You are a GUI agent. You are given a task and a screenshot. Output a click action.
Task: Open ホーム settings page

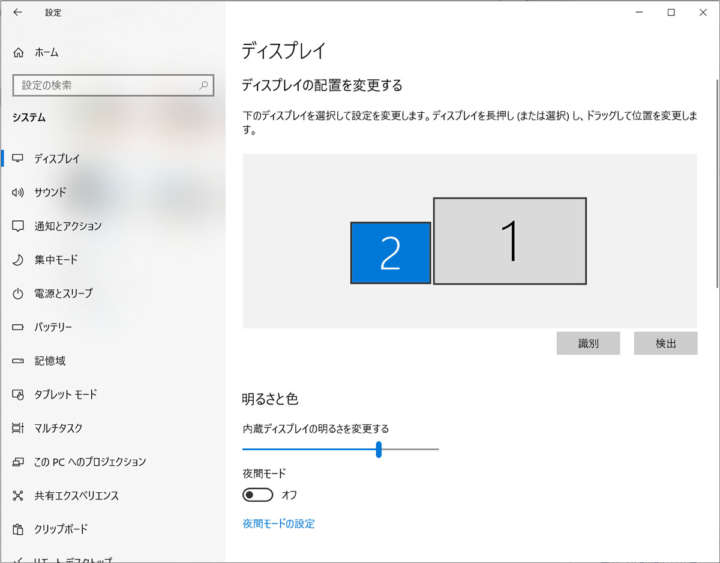pos(113,52)
